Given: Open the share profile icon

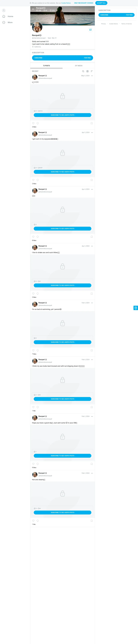Looking at the screenshot, I should pos(90,30).
